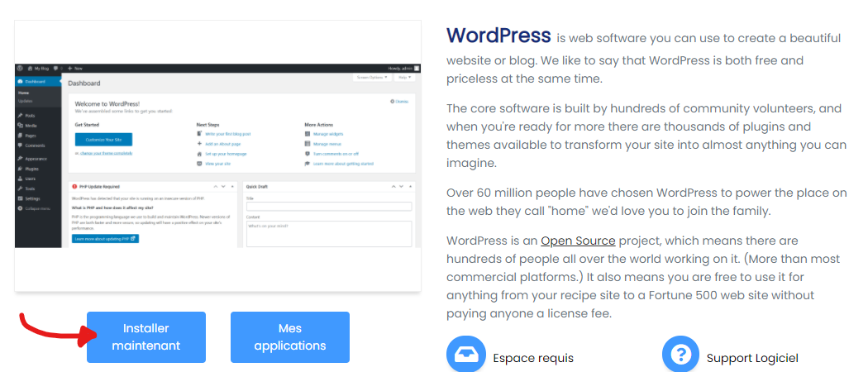Click the Quick Draft Title input field
The image size is (868, 372).
point(328,207)
